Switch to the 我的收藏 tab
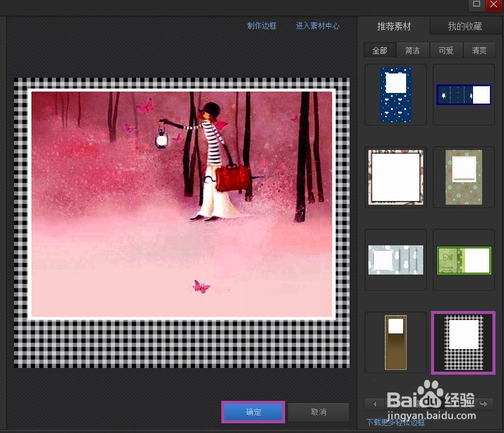504x433 pixels. pos(464,26)
